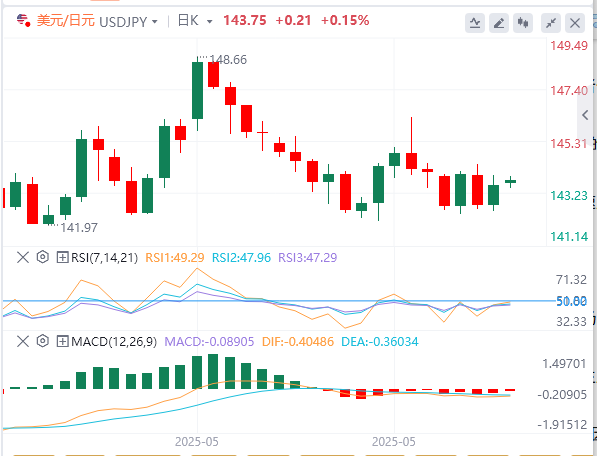Open RSI indicator settings gear
This screenshot has width=597, height=456.
[x=43, y=257]
